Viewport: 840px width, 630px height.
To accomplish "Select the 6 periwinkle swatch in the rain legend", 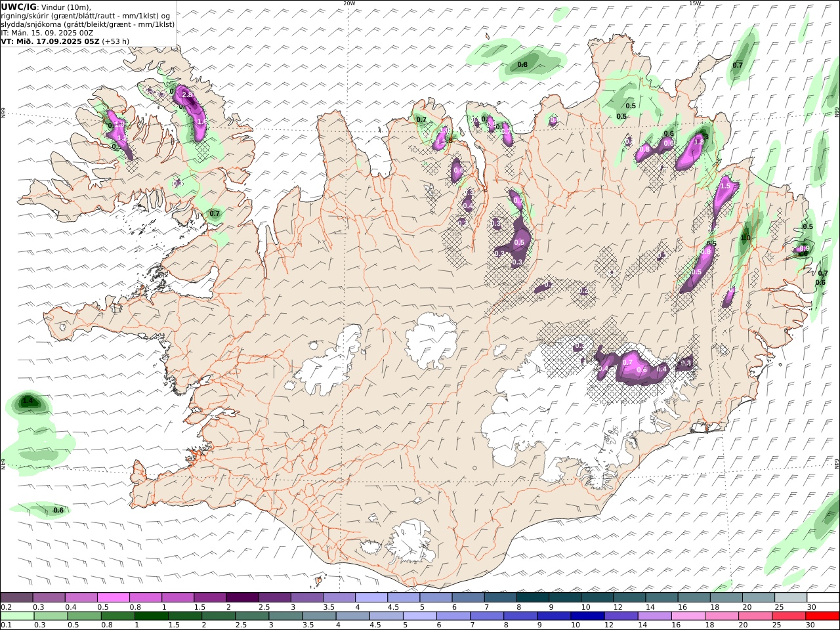I will point(453,616).
